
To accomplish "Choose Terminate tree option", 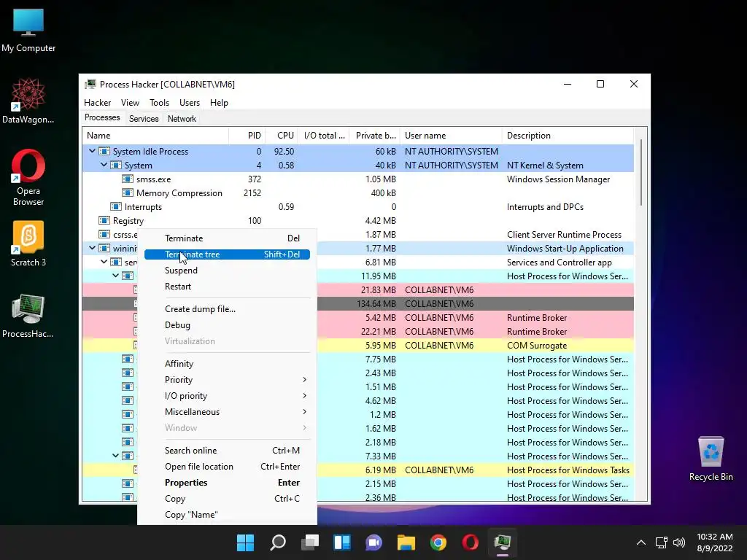I will [228, 254].
